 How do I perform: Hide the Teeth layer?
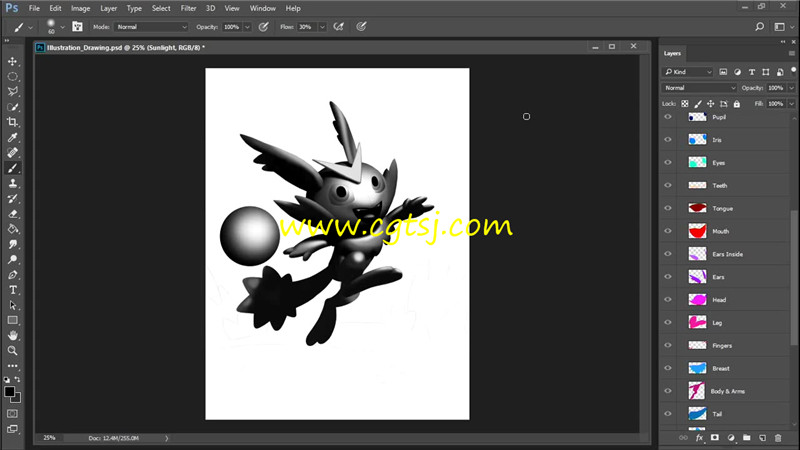point(668,185)
